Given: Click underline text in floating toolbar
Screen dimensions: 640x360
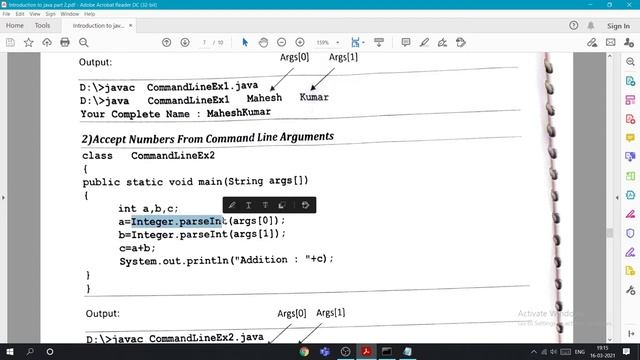Looking at the screenshot, I should coord(249,205).
